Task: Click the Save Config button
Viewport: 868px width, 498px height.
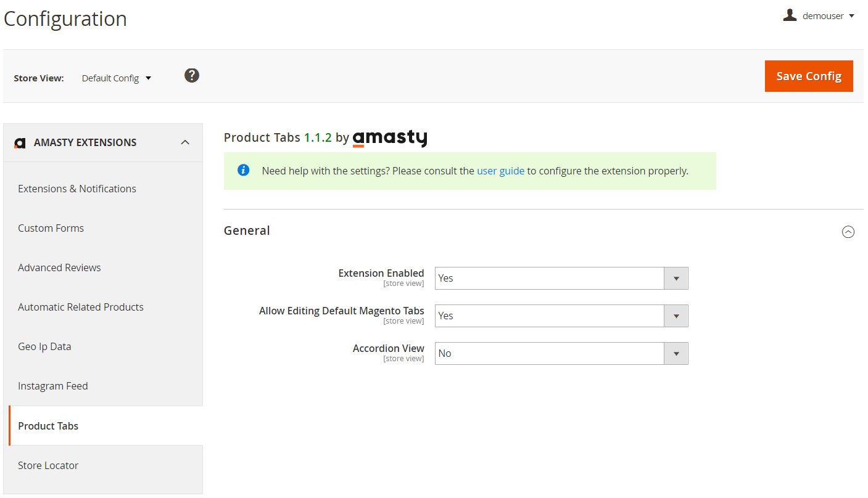Action: coord(809,76)
